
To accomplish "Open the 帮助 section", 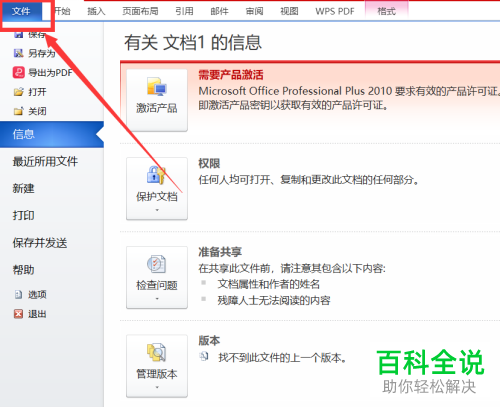I will click(x=23, y=270).
